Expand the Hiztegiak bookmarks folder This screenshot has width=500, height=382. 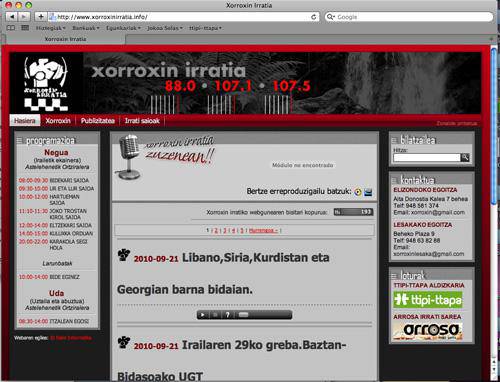(50, 28)
